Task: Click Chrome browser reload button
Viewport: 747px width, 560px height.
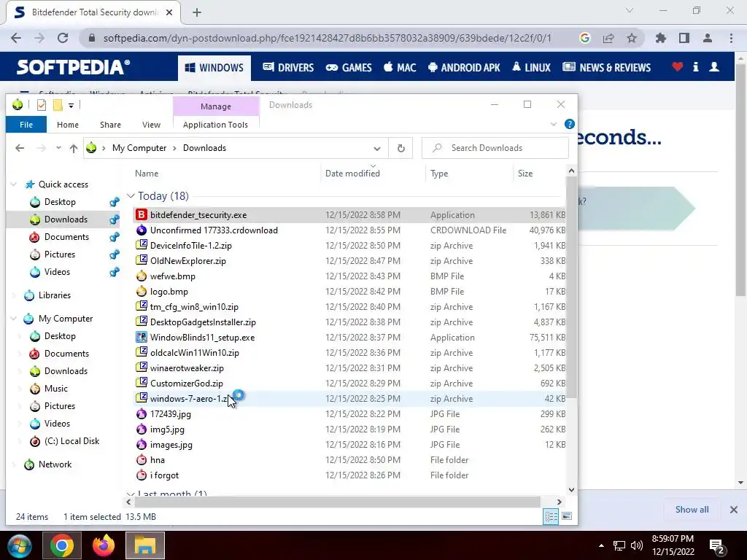Action: click(x=63, y=38)
